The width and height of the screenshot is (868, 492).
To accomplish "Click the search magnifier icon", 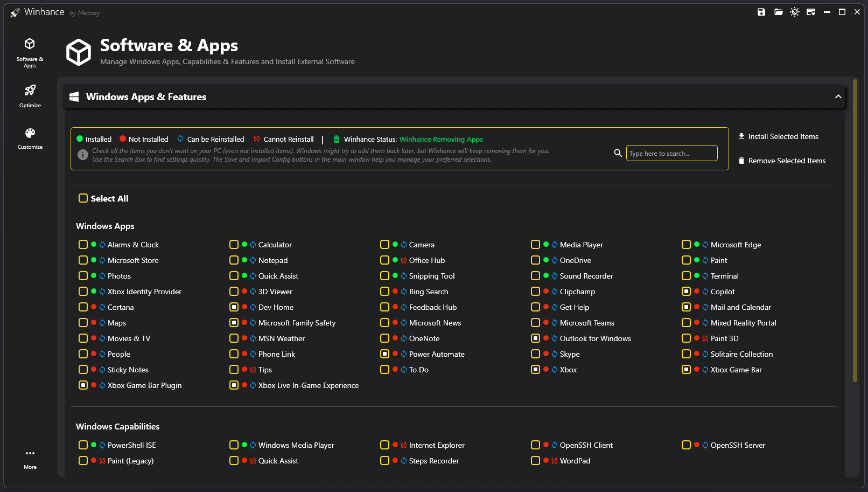I will coord(618,153).
